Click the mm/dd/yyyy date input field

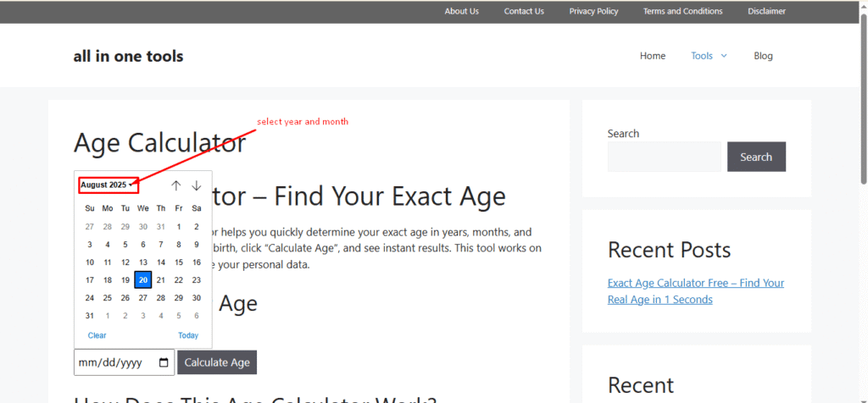[124, 362]
